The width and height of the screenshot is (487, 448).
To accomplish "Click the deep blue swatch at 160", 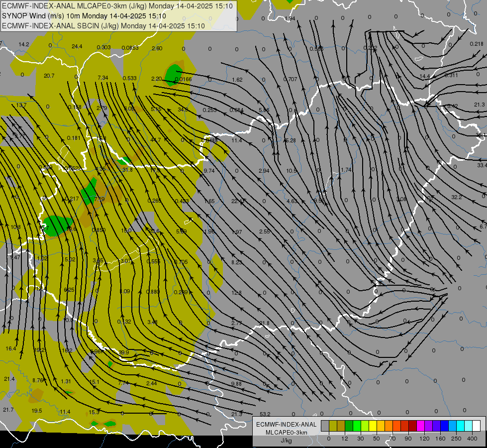I will click(444, 426).
